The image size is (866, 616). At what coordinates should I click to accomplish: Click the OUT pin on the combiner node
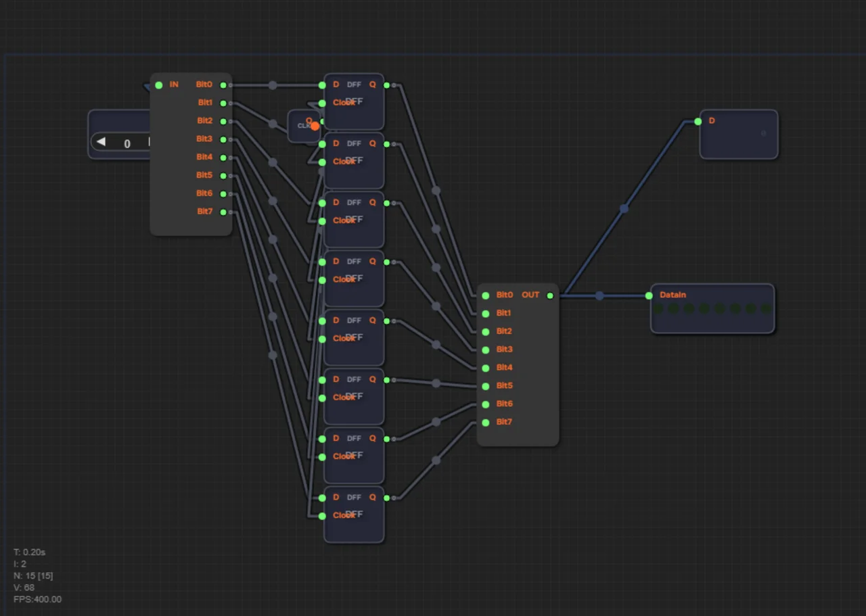(550, 295)
